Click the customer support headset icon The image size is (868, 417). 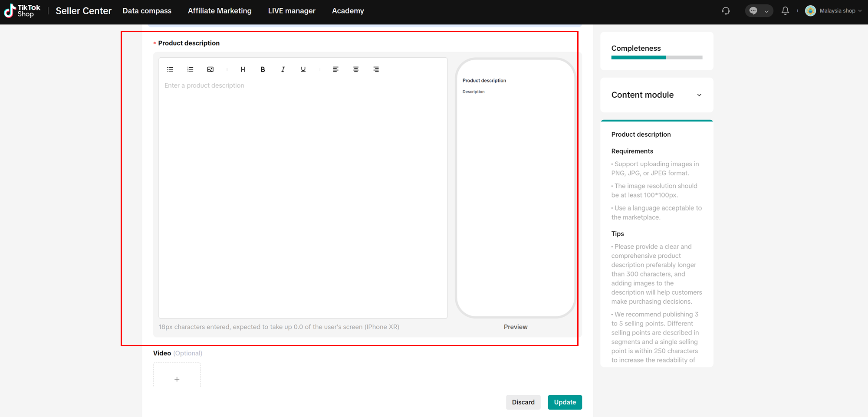(726, 11)
